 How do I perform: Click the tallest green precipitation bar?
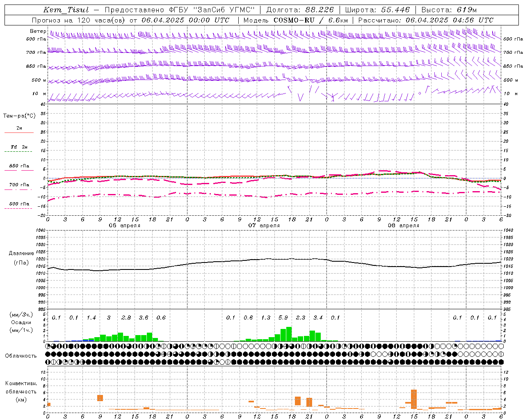(x=289, y=334)
